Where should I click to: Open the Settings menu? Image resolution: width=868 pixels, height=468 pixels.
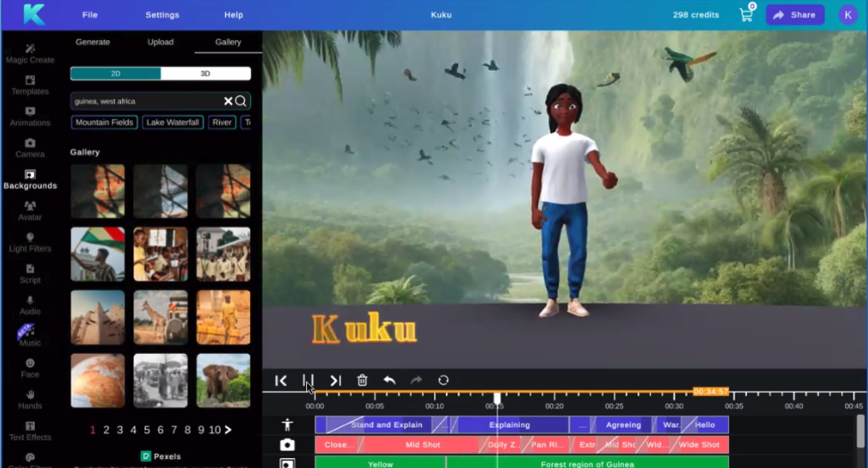coord(162,15)
